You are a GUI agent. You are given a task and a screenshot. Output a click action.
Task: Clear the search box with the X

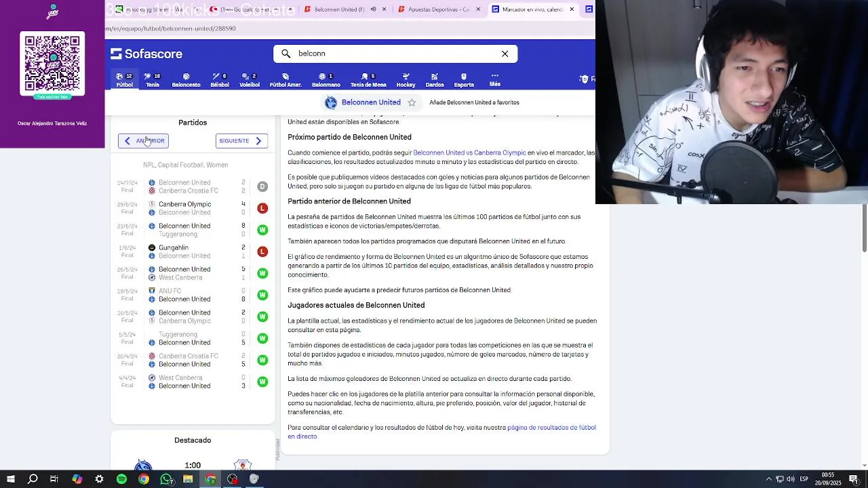click(x=505, y=54)
